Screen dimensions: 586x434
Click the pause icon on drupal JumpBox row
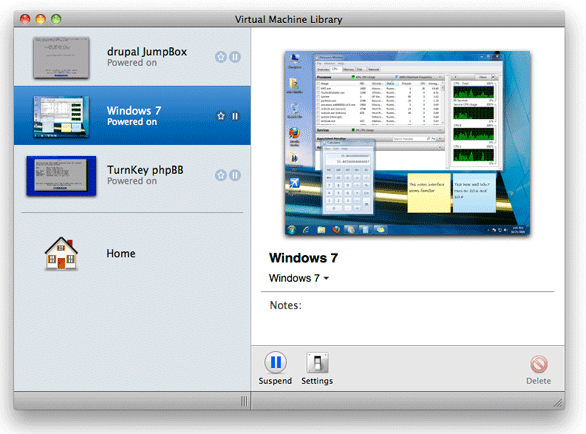[x=235, y=57]
